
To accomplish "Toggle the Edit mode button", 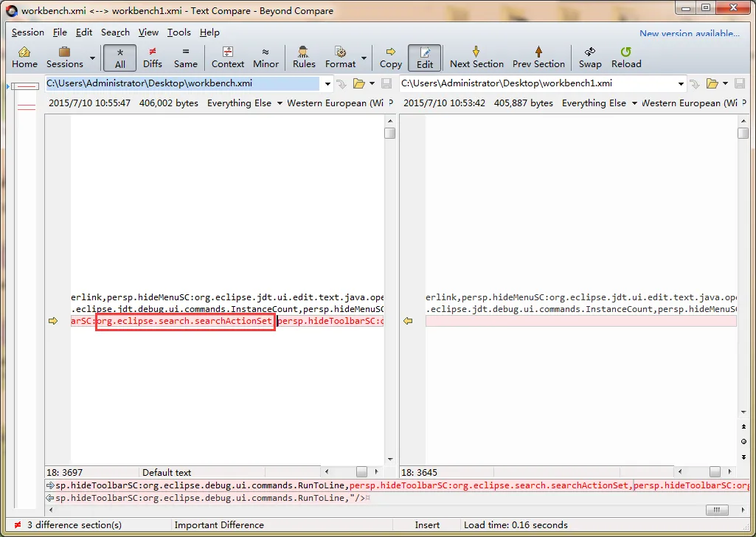I will 424,58.
